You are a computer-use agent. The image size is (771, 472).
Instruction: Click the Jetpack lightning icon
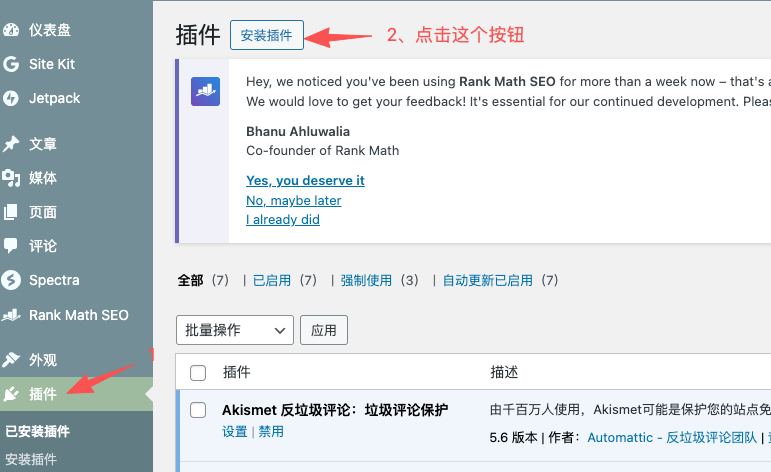click(11, 98)
